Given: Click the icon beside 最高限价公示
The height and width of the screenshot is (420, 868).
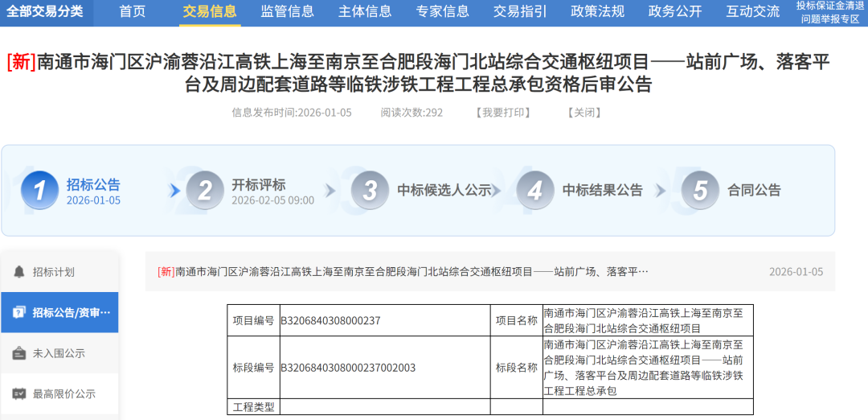Looking at the screenshot, I should pyautogui.click(x=19, y=394).
